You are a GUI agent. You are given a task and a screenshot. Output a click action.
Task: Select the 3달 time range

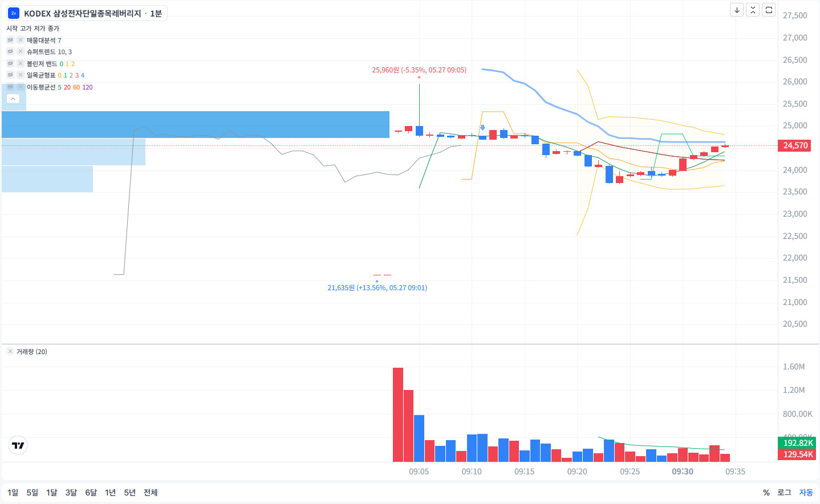(x=71, y=493)
